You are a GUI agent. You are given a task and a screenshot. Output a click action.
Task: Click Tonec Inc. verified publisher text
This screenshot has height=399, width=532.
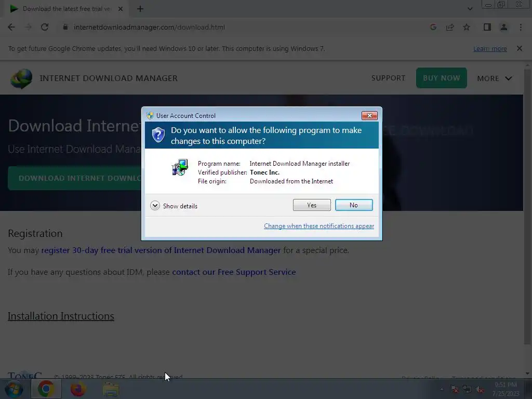[264, 172]
